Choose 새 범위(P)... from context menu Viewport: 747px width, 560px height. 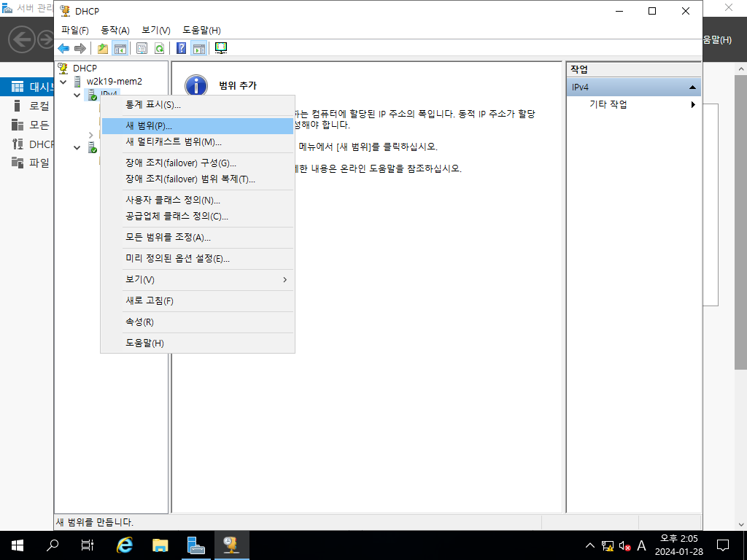[x=197, y=126]
